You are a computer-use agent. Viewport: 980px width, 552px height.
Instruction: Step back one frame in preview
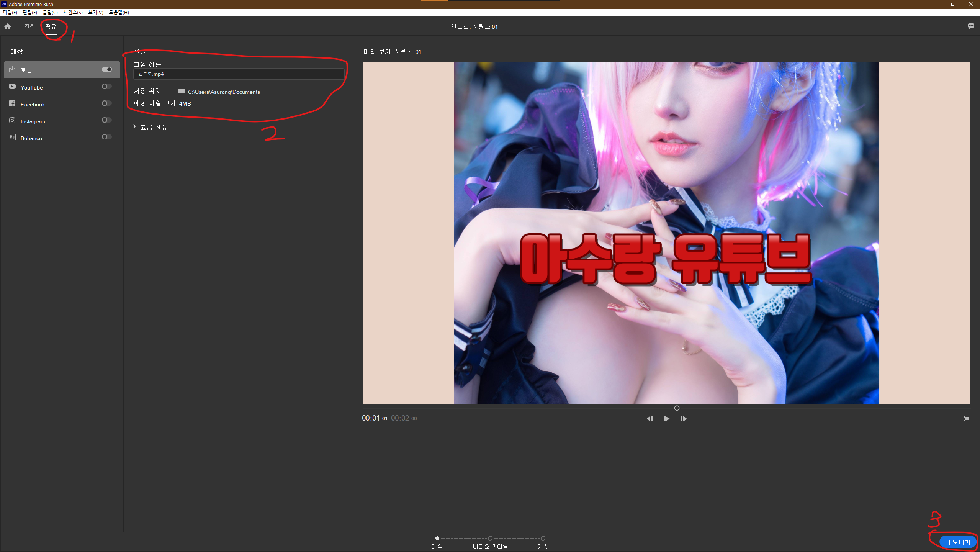(x=650, y=419)
